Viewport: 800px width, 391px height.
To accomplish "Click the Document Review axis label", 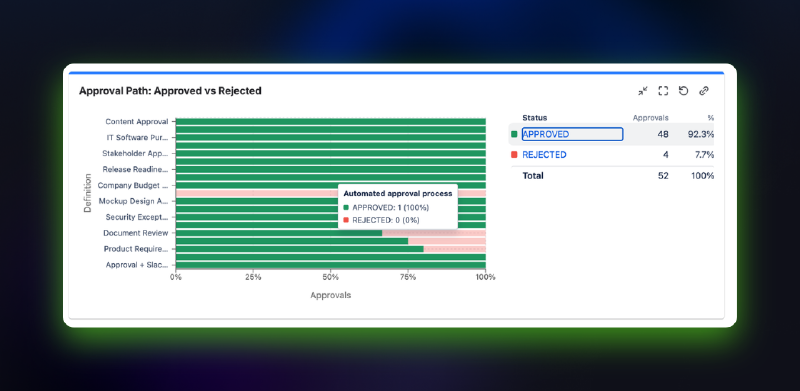I will [136, 233].
